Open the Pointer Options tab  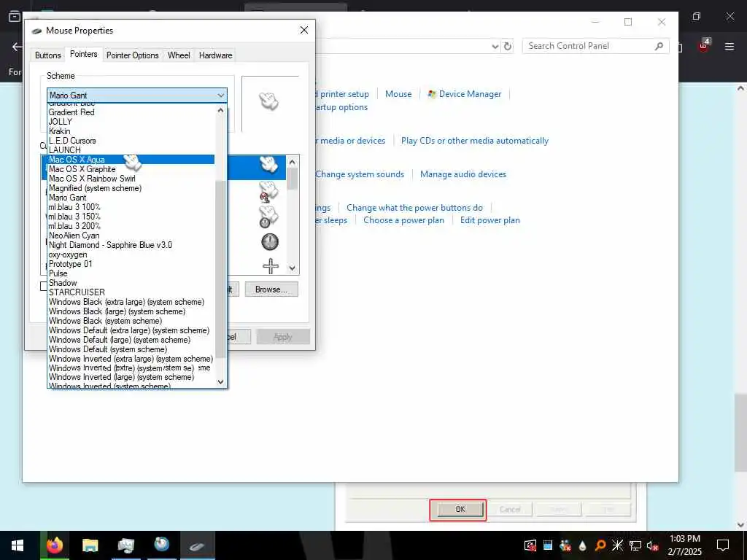click(x=133, y=55)
